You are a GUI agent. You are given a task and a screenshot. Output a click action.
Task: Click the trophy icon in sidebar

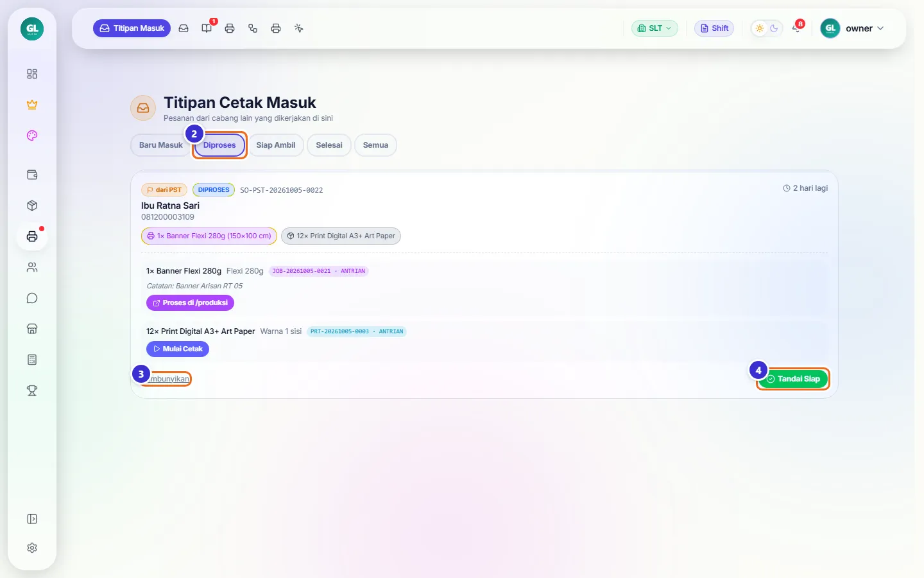[32, 390]
